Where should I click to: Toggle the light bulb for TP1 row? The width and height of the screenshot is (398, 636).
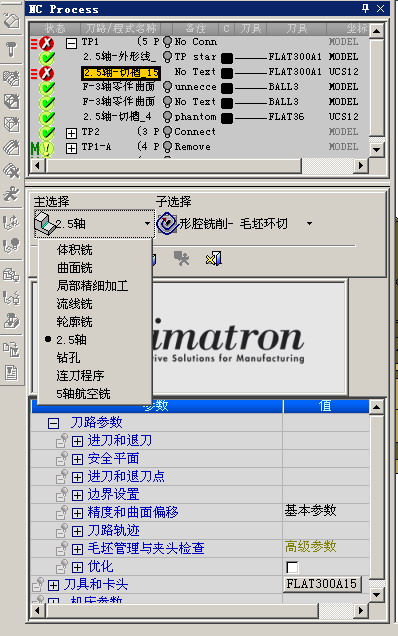(167, 42)
